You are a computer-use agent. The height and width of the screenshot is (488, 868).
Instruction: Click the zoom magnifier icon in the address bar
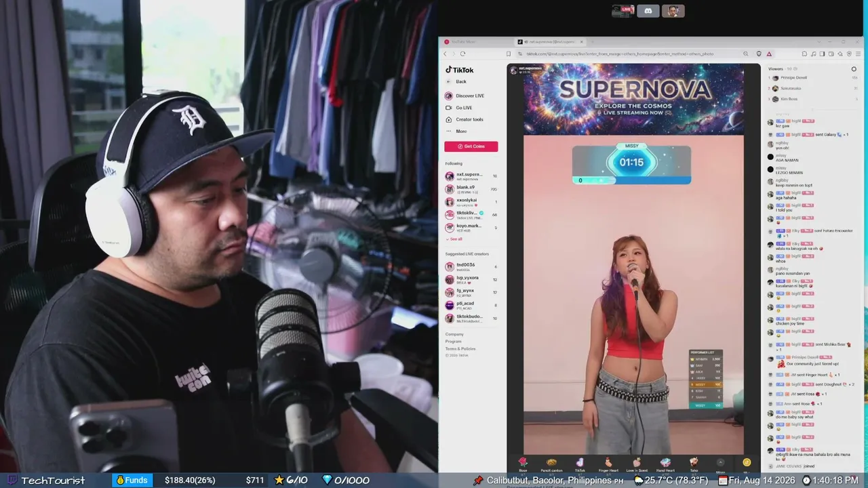745,54
